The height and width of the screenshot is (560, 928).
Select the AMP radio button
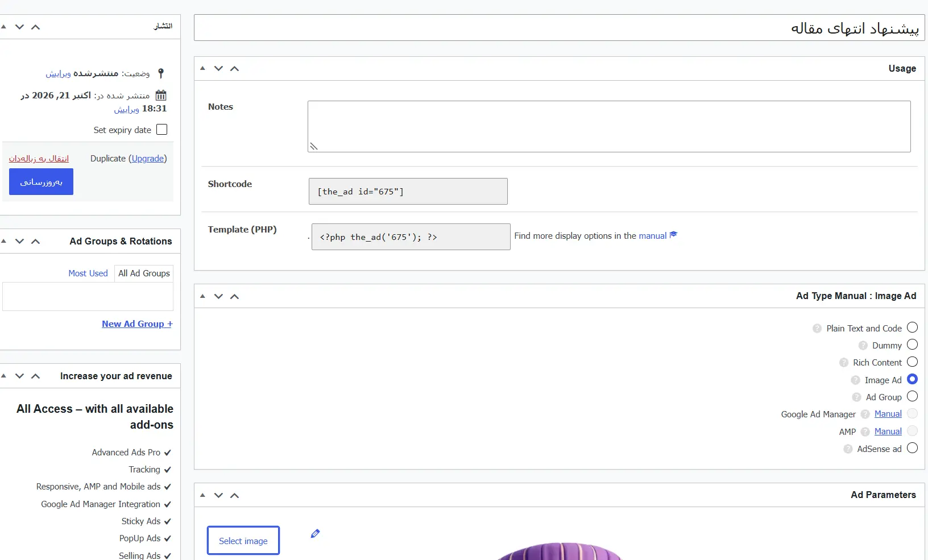point(912,431)
